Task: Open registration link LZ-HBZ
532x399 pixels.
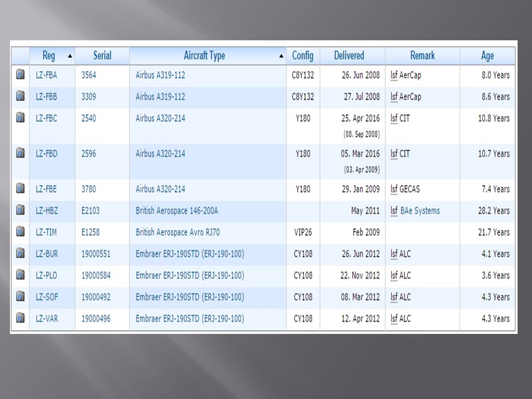Action: [47, 211]
